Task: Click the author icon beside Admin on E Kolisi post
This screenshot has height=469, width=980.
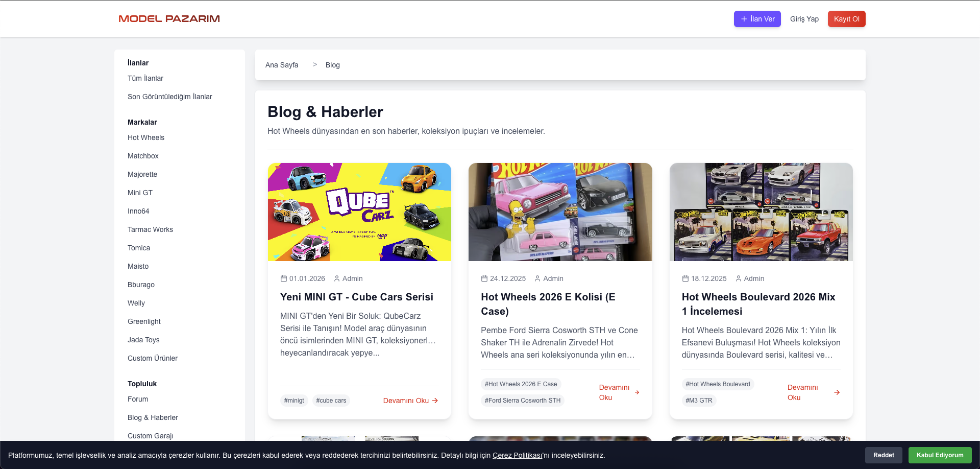Action: pyautogui.click(x=537, y=278)
